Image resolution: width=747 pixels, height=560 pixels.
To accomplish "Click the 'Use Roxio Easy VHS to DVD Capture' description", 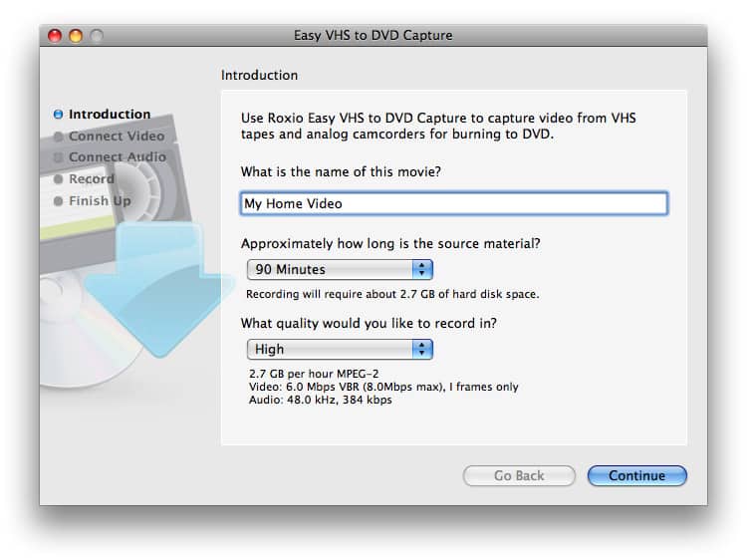I will click(438, 126).
